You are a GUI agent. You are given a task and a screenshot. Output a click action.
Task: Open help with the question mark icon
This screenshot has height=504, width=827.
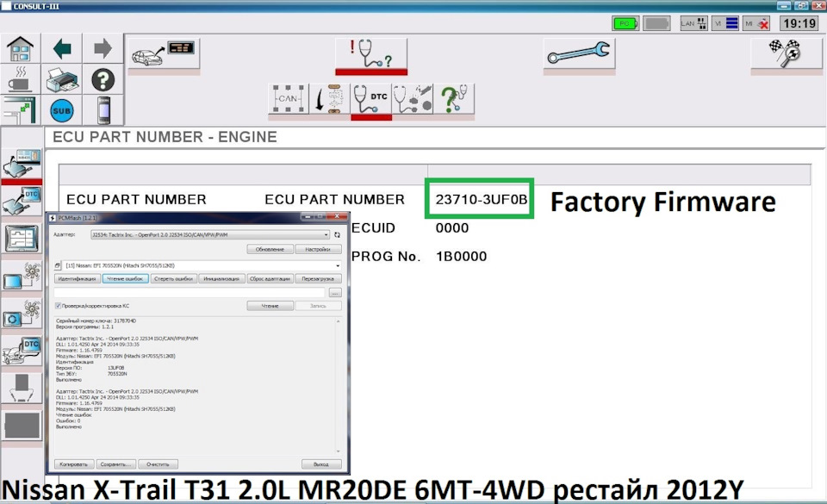coord(103,79)
